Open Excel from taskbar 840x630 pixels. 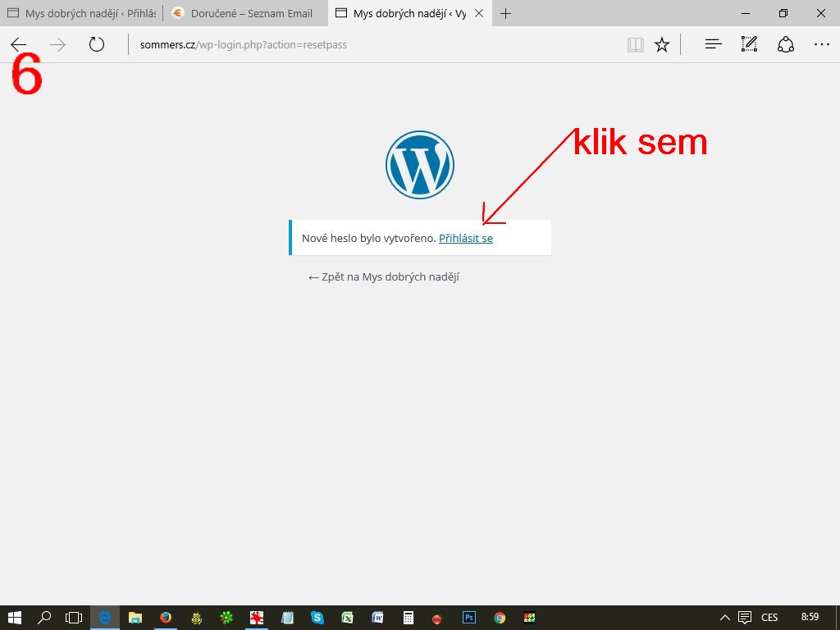348,618
